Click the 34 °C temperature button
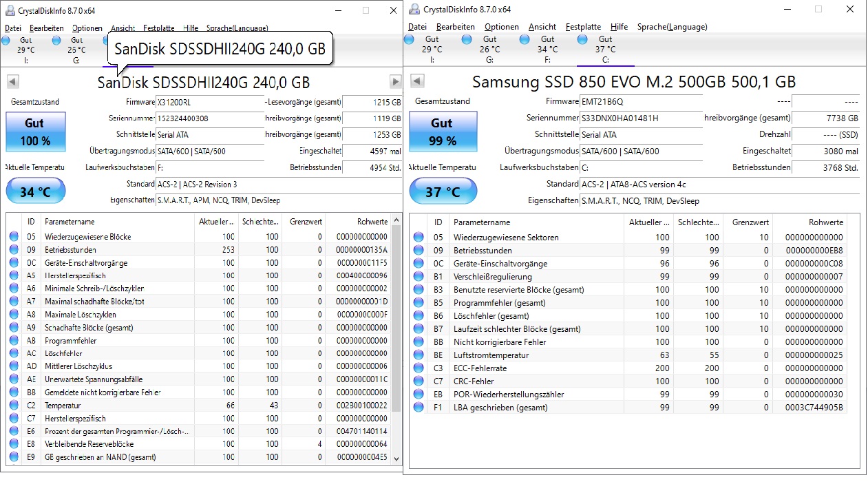This screenshot has height=493, width=868. click(36, 191)
